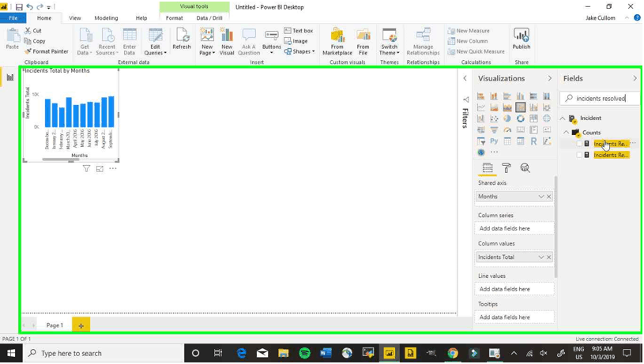Image resolution: width=644 pixels, height=364 pixels.
Task: Check the upper Incidents Re... field checkbox
Action: (x=579, y=144)
